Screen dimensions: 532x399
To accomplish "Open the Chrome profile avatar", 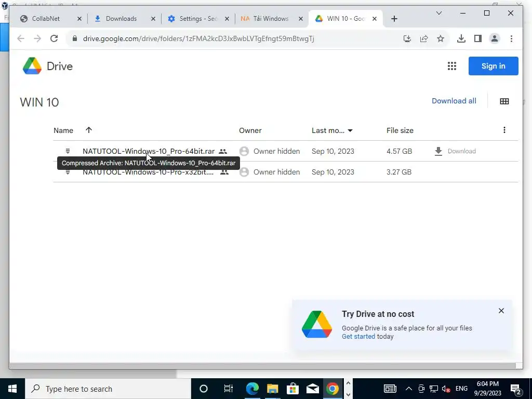I will click(495, 38).
